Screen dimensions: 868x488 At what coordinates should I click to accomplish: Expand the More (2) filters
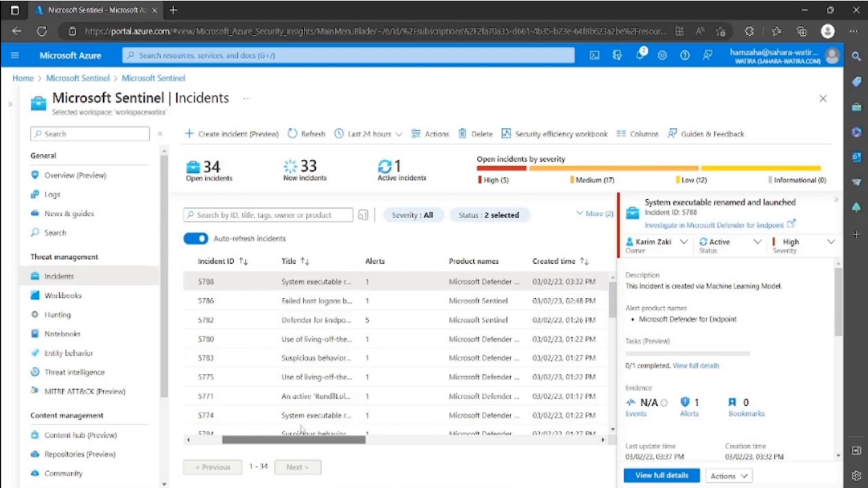(x=595, y=213)
